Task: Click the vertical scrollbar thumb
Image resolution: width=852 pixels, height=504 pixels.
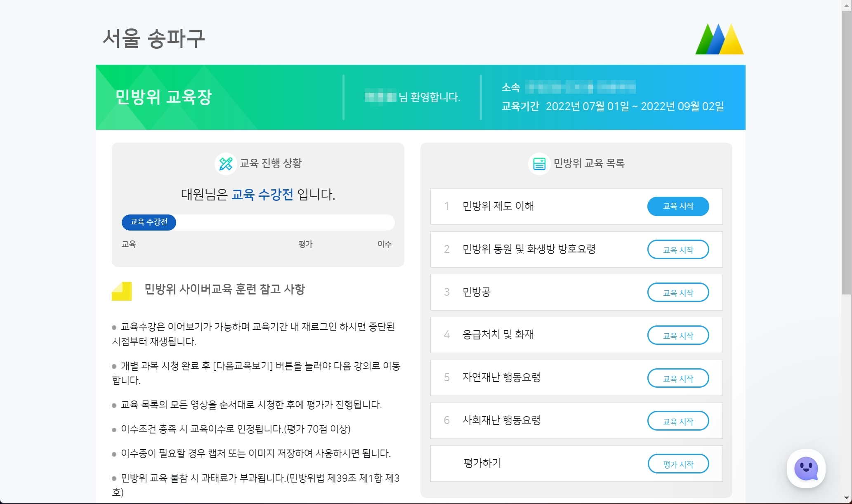Action: [x=847, y=153]
